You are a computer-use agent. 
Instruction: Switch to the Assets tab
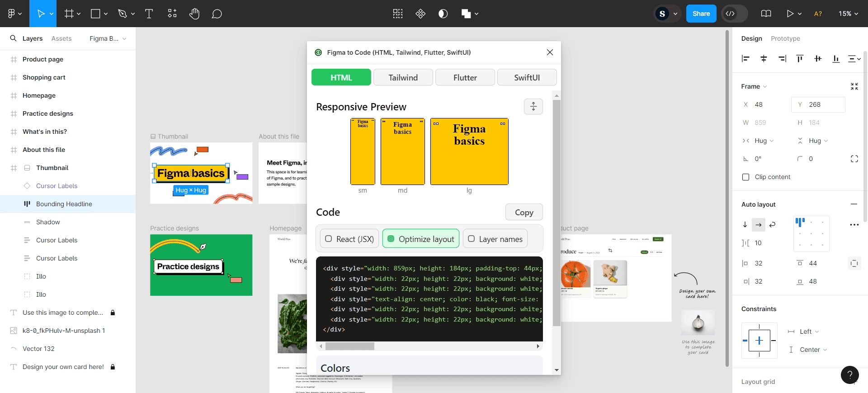pos(61,38)
